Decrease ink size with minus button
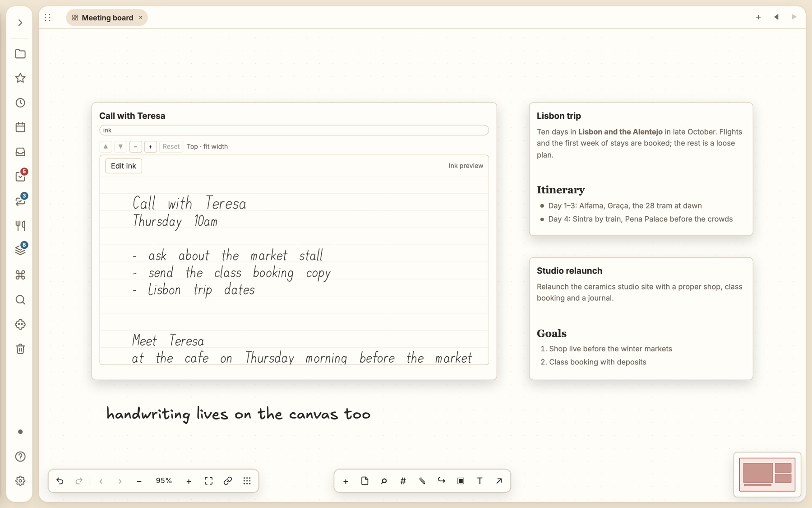The image size is (812, 508). (135, 146)
